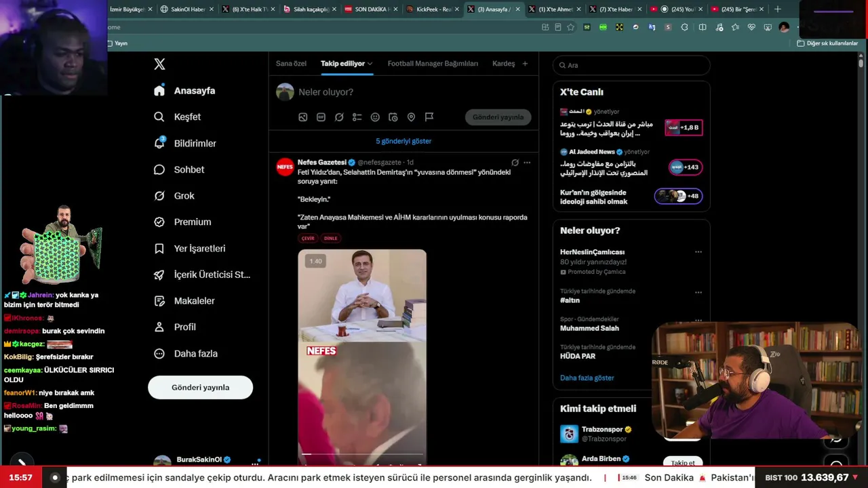Open Yer İşaretleri bookmarks

click(189, 249)
